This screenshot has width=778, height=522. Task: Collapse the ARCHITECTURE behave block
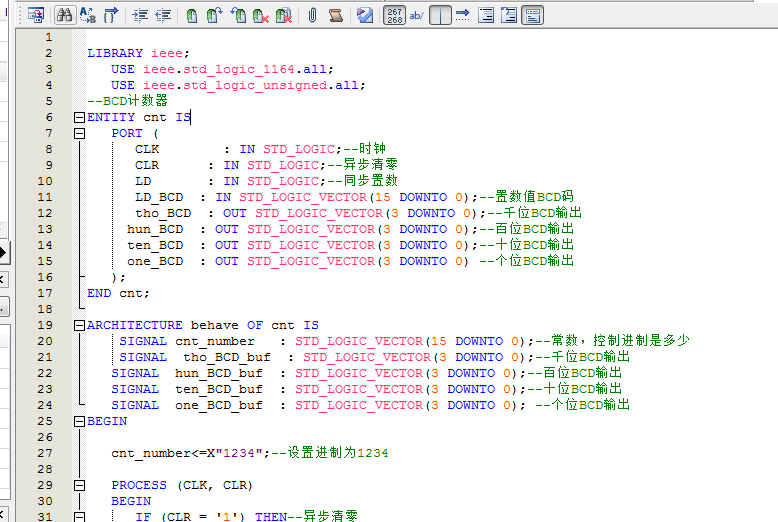tap(79, 325)
